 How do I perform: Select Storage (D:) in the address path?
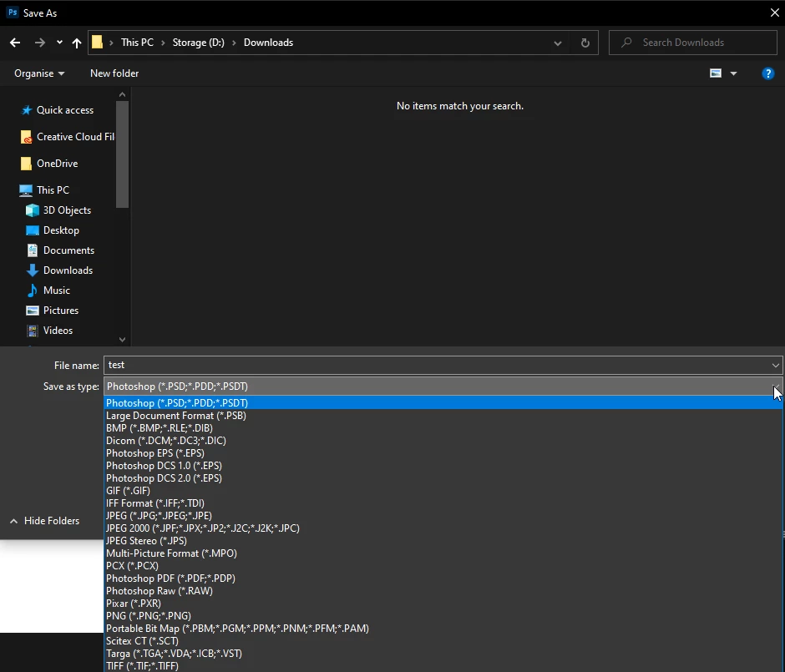click(x=198, y=43)
